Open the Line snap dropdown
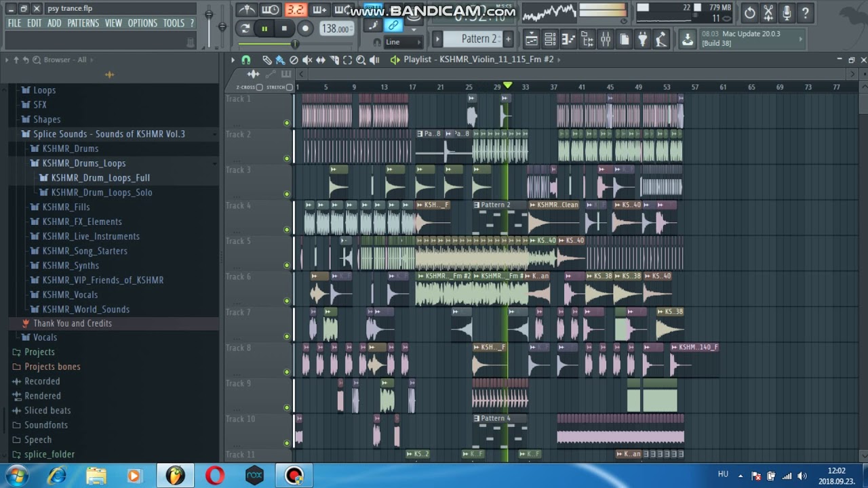The height and width of the screenshot is (488, 868). (403, 42)
